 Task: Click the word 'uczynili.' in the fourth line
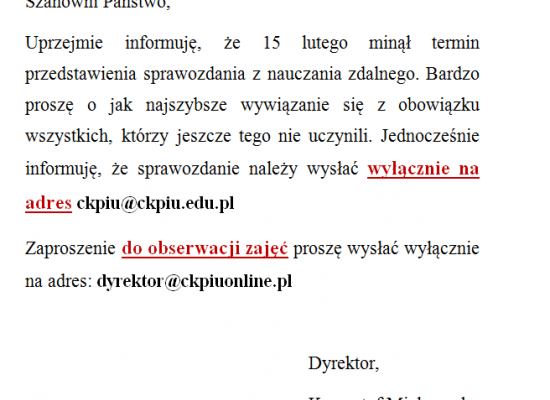point(340,136)
